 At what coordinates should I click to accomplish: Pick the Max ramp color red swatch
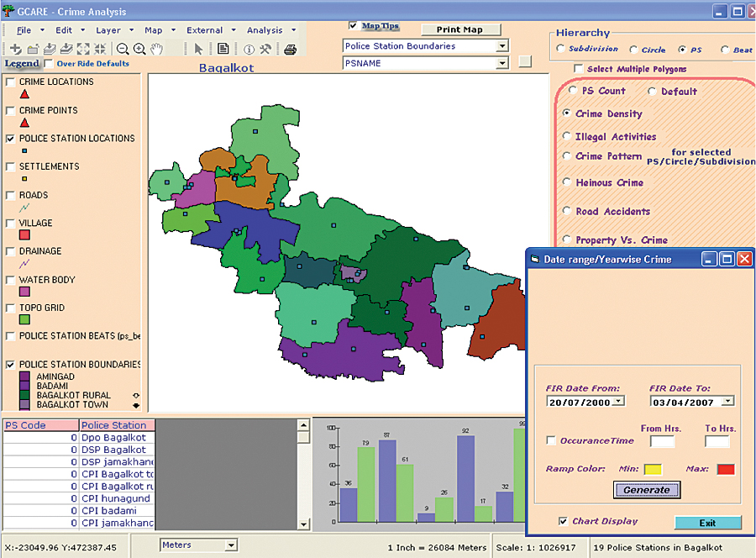pyautogui.click(x=725, y=468)
